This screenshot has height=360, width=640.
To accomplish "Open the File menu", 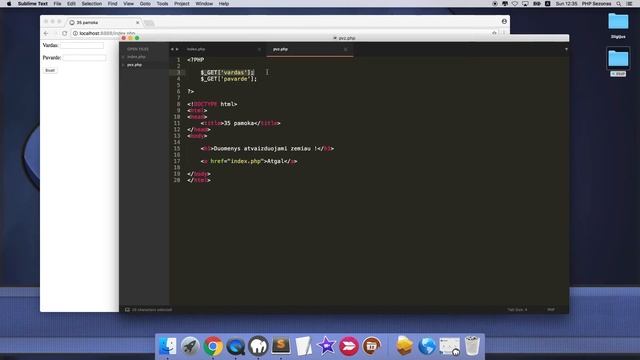I will (58, 4).
